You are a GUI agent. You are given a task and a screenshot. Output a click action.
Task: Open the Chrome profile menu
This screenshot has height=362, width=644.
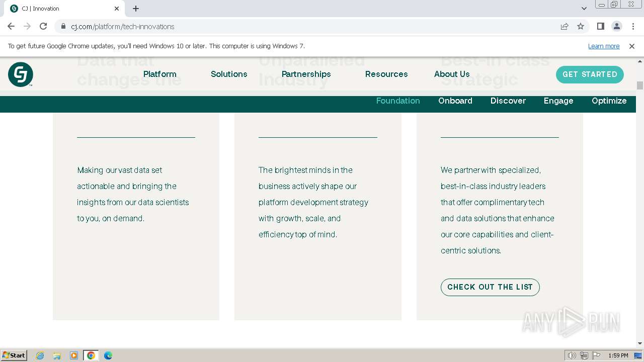(x=616, y=26)
